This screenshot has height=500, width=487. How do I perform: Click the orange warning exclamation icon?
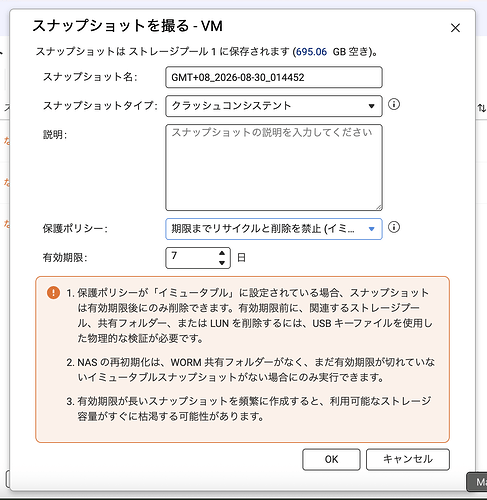click(x=53, y=293)
